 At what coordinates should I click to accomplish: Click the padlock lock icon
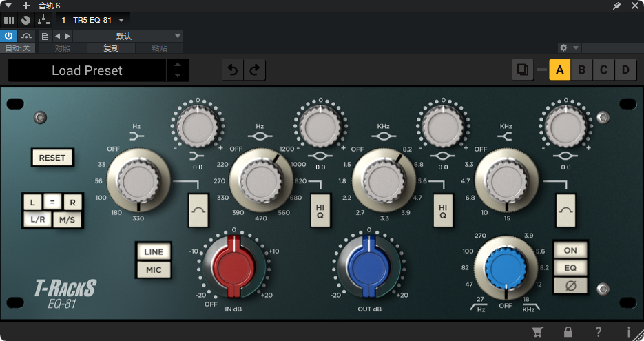[568, 331]
